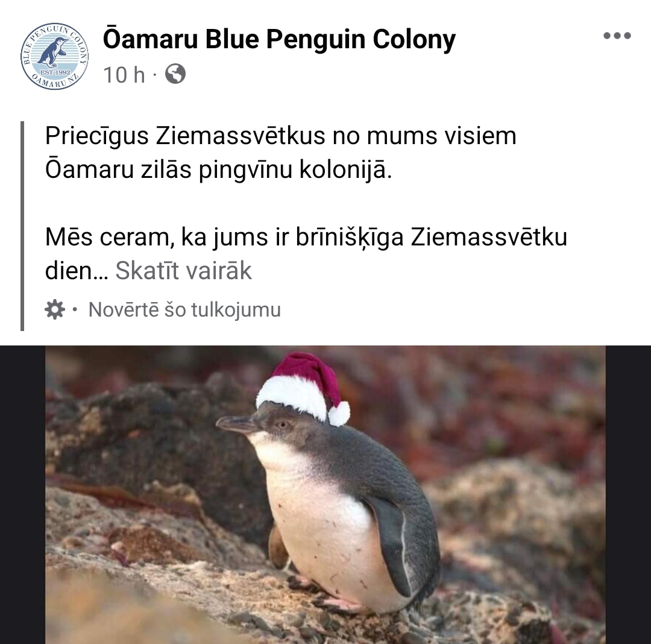Click the second paragraph Mēs ceram text
Screen dimensions: 651x644
point(306,254)
